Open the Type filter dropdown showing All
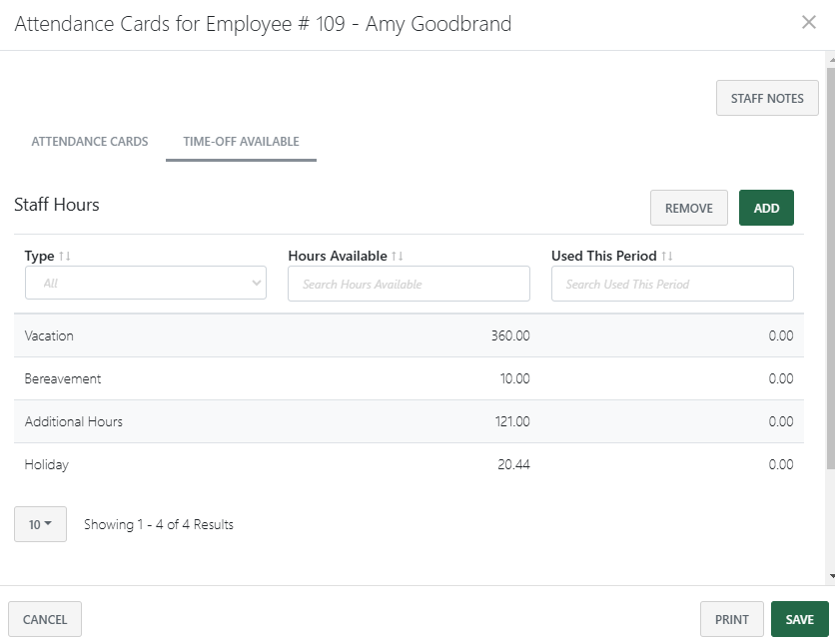The height and width of the screenshot is (644, 835). [145, 283]
